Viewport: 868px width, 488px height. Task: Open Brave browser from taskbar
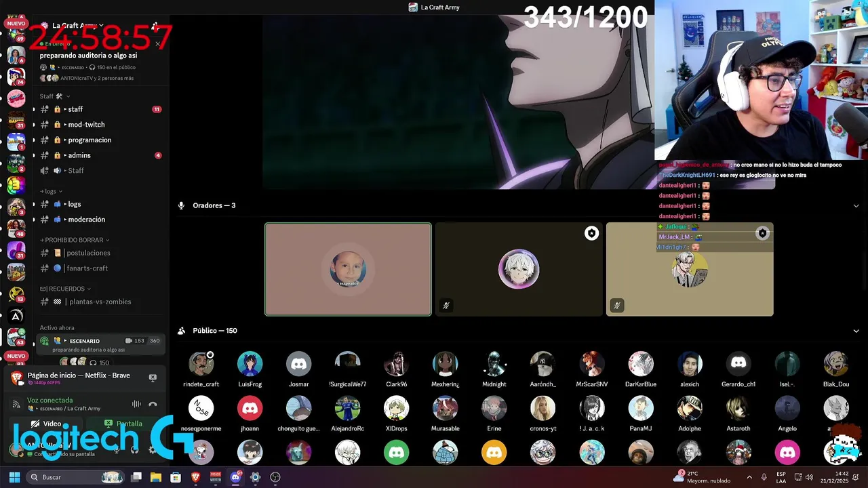196,477
